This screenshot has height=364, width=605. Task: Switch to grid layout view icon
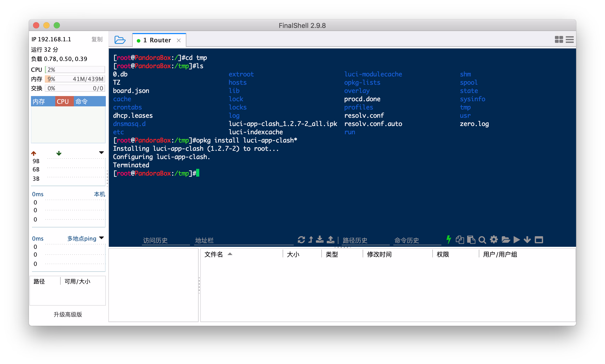pyautogui.click(x=559, y=39)
